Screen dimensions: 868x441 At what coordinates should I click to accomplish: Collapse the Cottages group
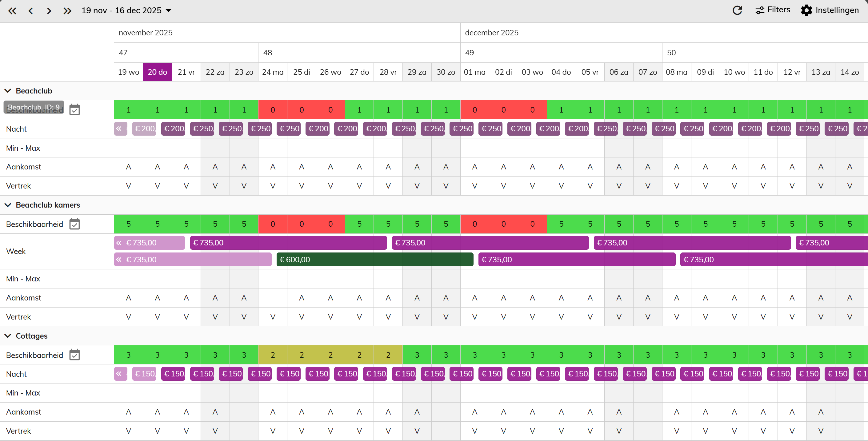(8, 336)
